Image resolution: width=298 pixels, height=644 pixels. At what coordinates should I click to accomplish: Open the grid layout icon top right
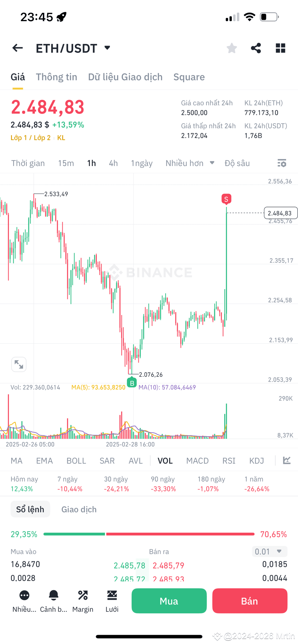280,48
